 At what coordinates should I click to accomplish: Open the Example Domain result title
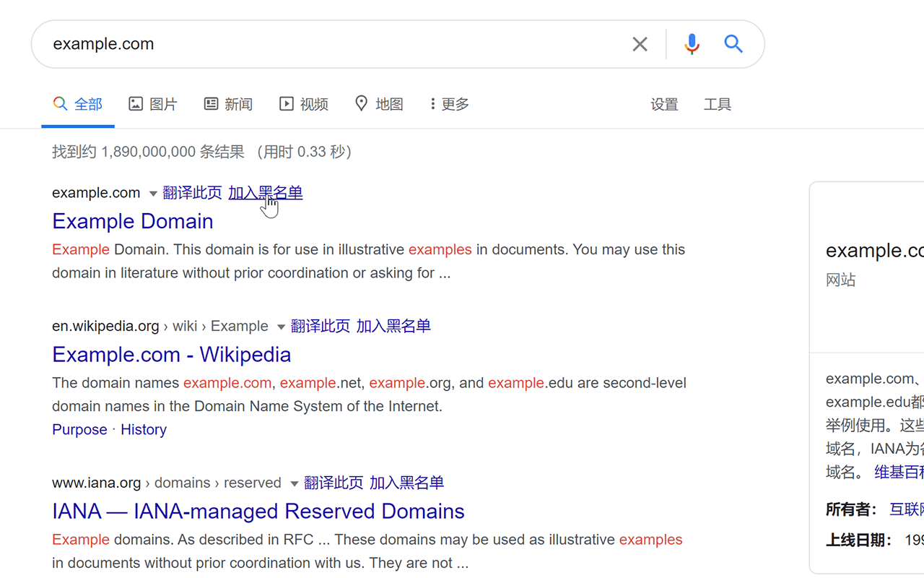[133, 221]
